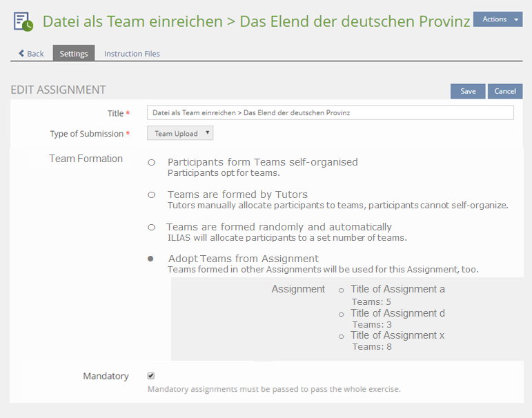
Task: Open the Instruction Files tab
Action: [x=132, y=53]
